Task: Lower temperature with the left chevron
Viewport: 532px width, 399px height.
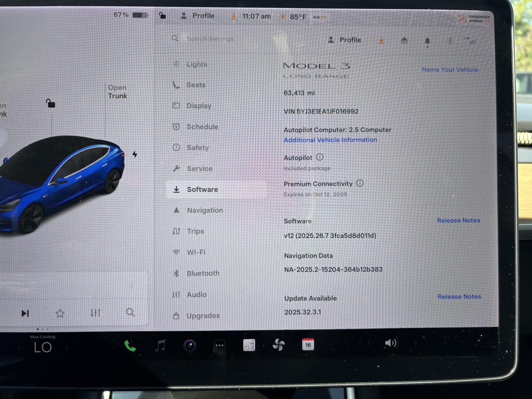Action: [x=19, y=347]
